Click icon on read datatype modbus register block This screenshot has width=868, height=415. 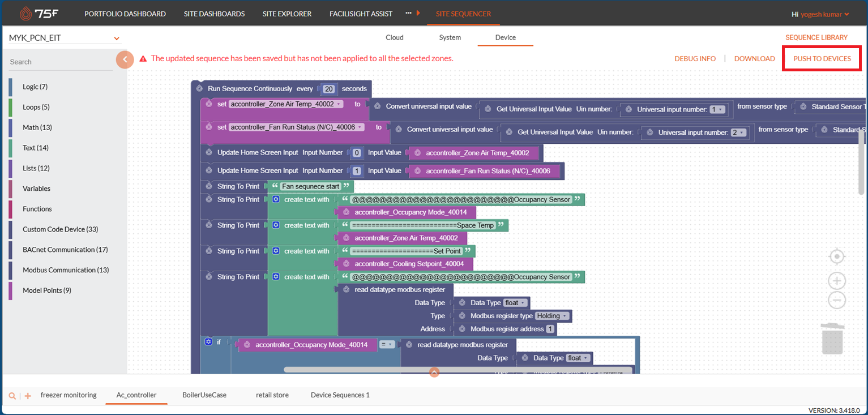point(347,289)
